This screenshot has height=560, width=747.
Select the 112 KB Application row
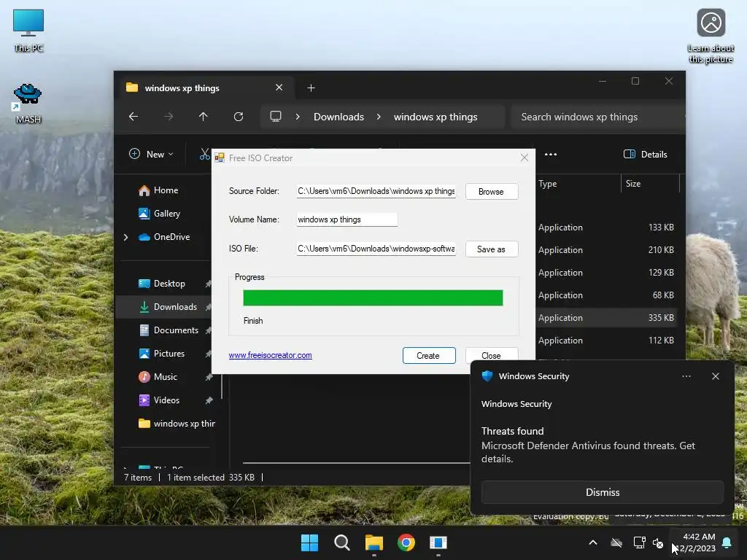606,341
